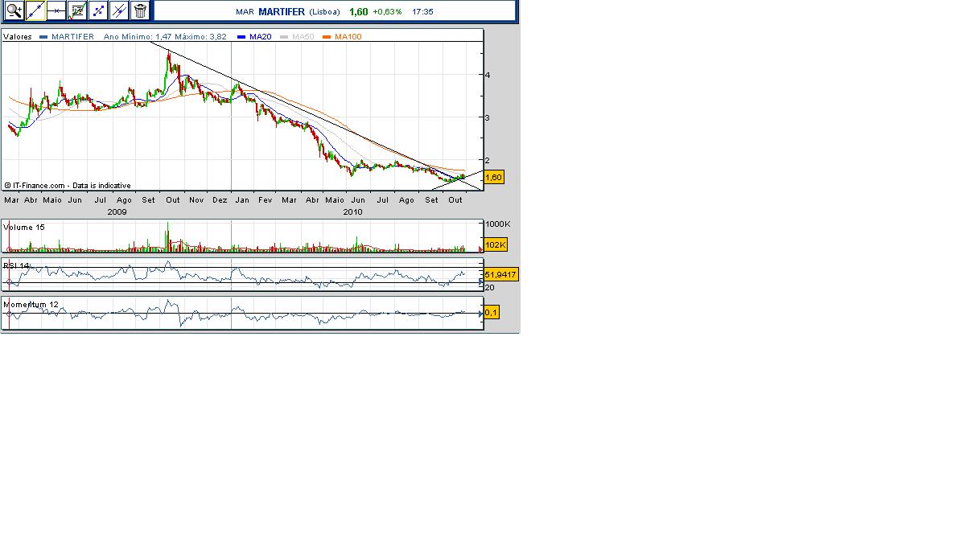The height and width of the screenshot is (546, 980).
Task: Select the horizontal line tool
Action: pos(56,10)
